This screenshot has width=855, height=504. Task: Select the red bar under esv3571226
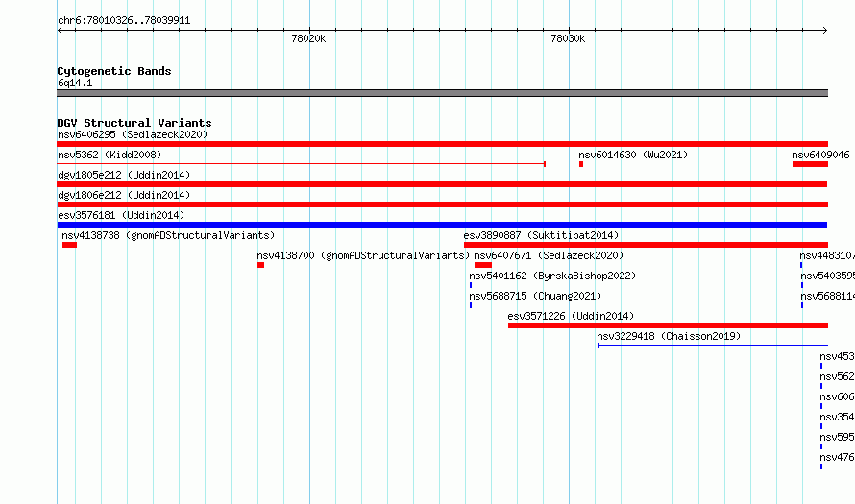pos(668,325)
